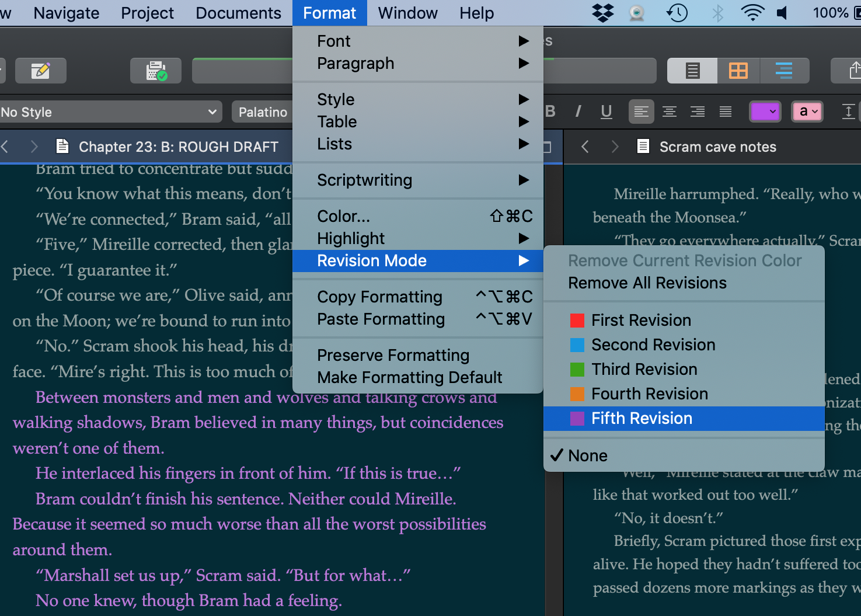Screen dimensions: 861x616
Task: Click the document icon beside Scram cave notes
Action: 643,147
